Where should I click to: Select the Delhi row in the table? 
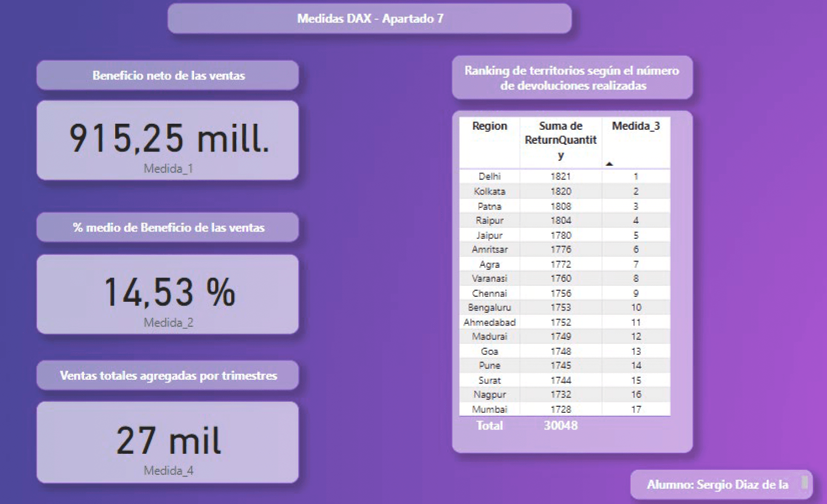tap(489, 176)
